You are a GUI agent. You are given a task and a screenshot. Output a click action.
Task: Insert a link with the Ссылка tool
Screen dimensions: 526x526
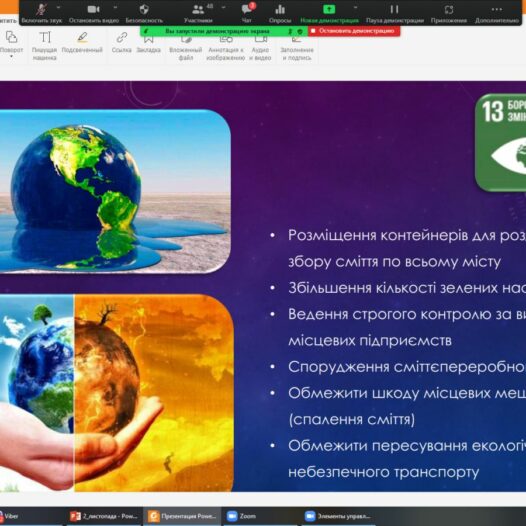[x=121, y=42]
